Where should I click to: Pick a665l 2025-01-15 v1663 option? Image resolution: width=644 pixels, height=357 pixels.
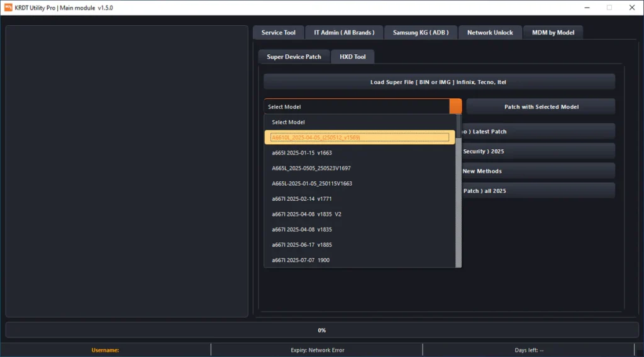pos(301,153)
